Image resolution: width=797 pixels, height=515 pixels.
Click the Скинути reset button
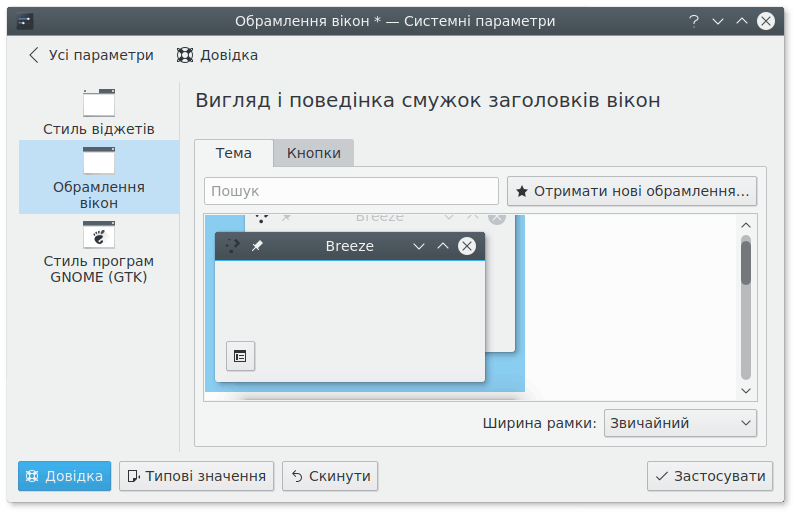pos(330,476)
